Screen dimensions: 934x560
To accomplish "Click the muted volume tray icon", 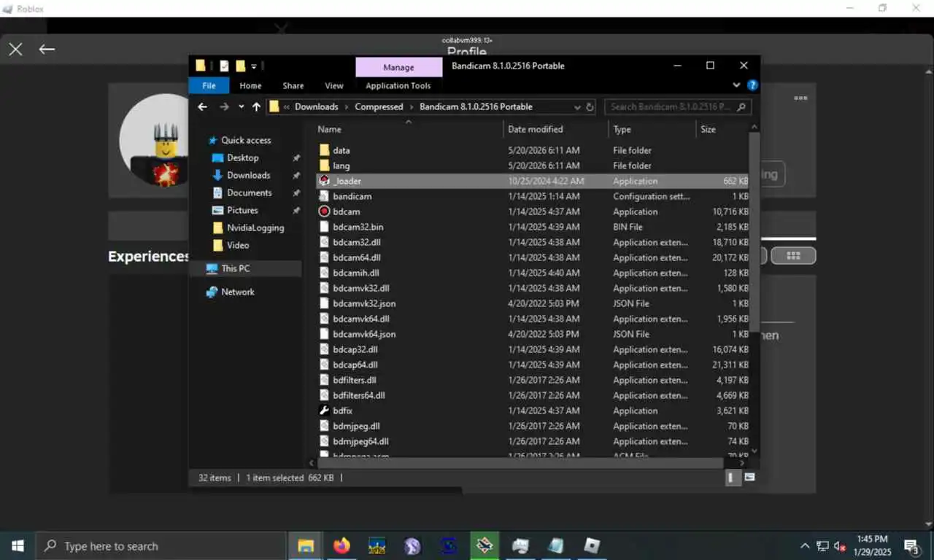I will [840, 546].
